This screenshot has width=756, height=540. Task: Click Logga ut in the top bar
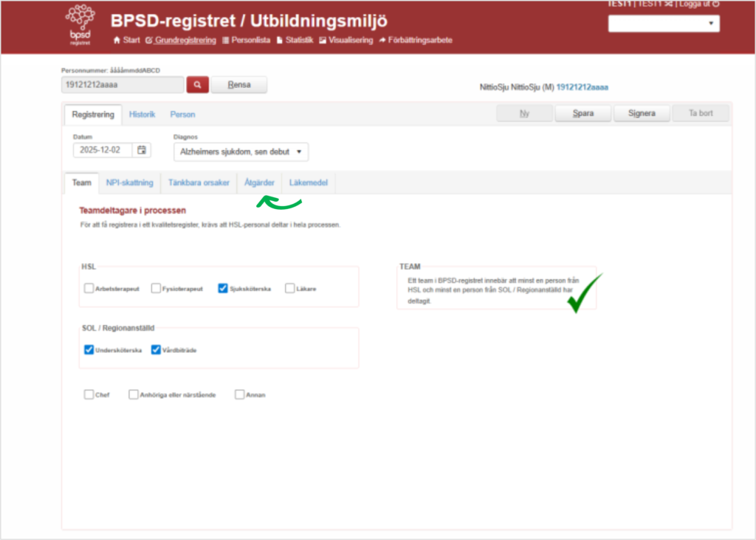695,5
